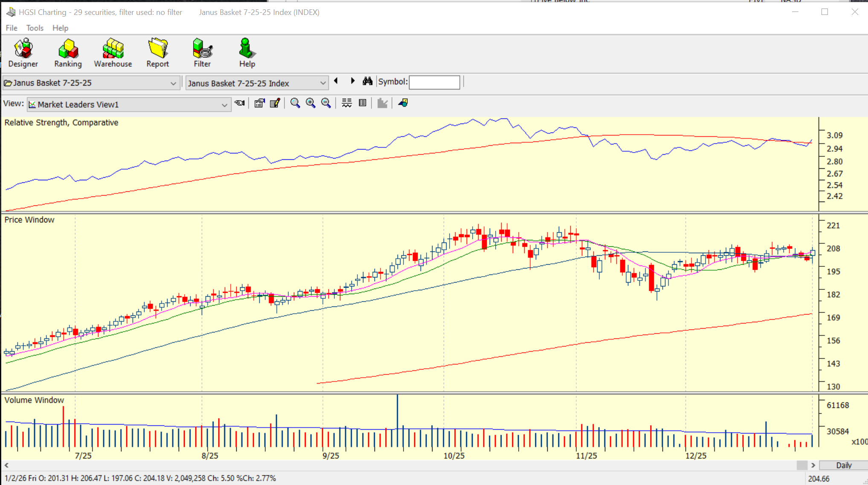Expand the Janus Basket 7-25-25 Index dropdown
Screen dimensions: 868x485
click(323, 83)
